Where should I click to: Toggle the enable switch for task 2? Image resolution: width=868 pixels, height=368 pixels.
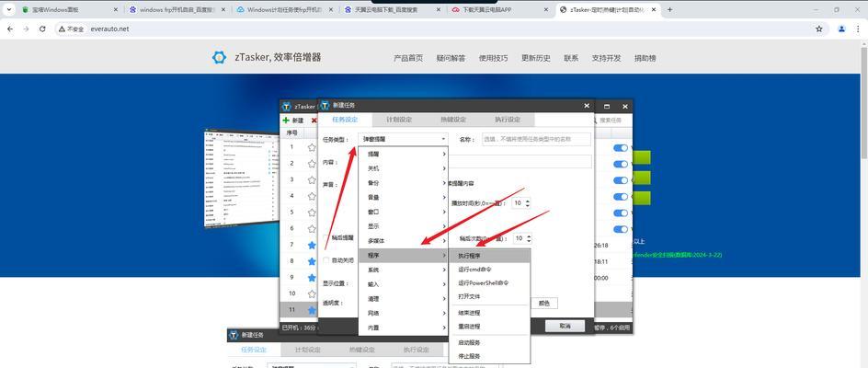(621, 164)
